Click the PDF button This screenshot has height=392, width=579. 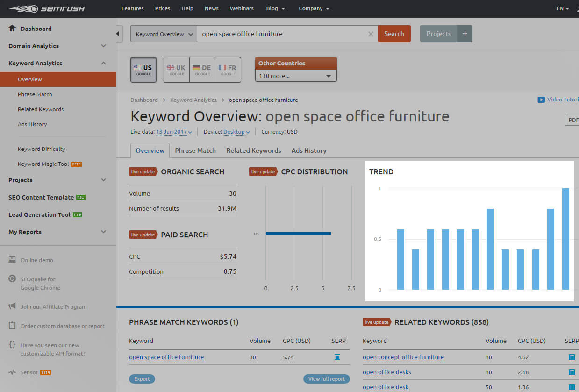pyautogui.click(x=572, y=120)
